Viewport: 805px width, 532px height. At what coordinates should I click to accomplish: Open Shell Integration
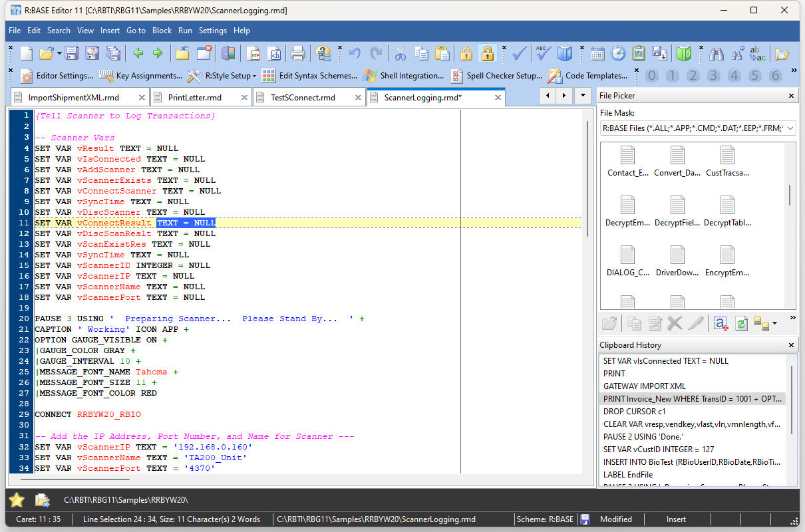pyautogui.click(x=403, y=76)
